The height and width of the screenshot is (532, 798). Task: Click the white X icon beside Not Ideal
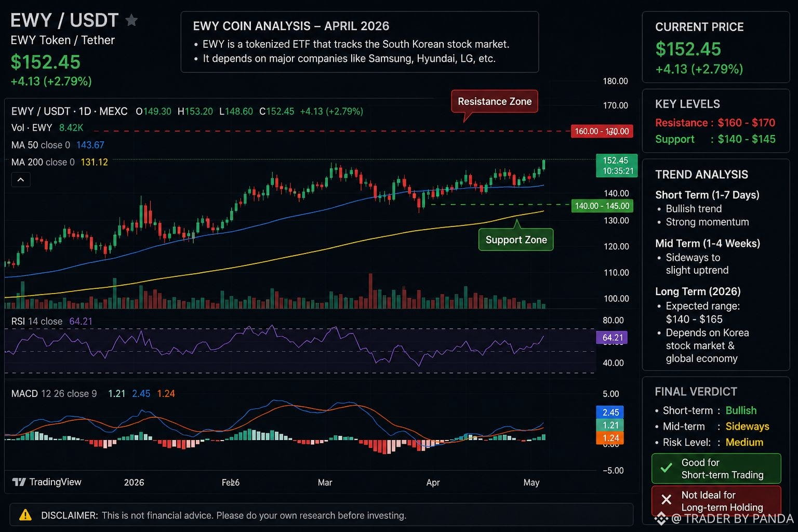pyautogui.click(x=666, y=500)
